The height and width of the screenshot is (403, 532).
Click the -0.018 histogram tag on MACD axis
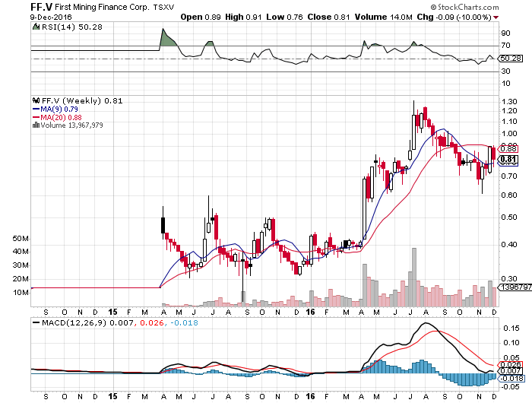[x=511, y=378]
